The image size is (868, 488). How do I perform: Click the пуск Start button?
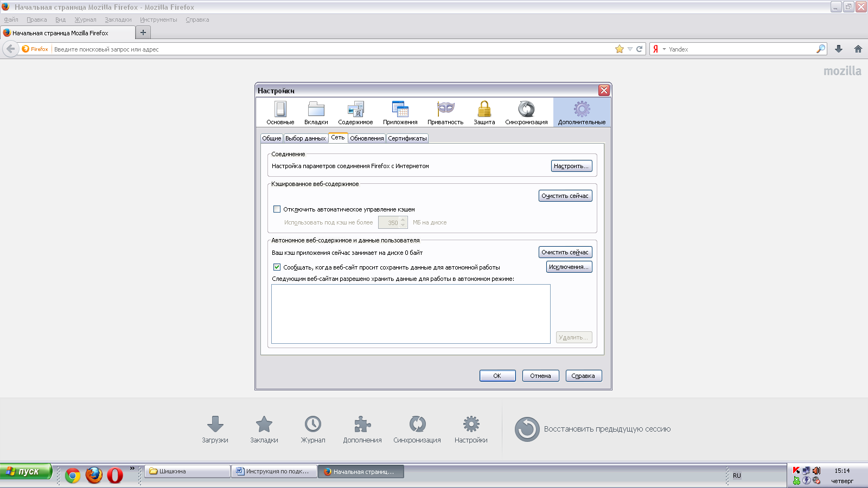[26, 471]
